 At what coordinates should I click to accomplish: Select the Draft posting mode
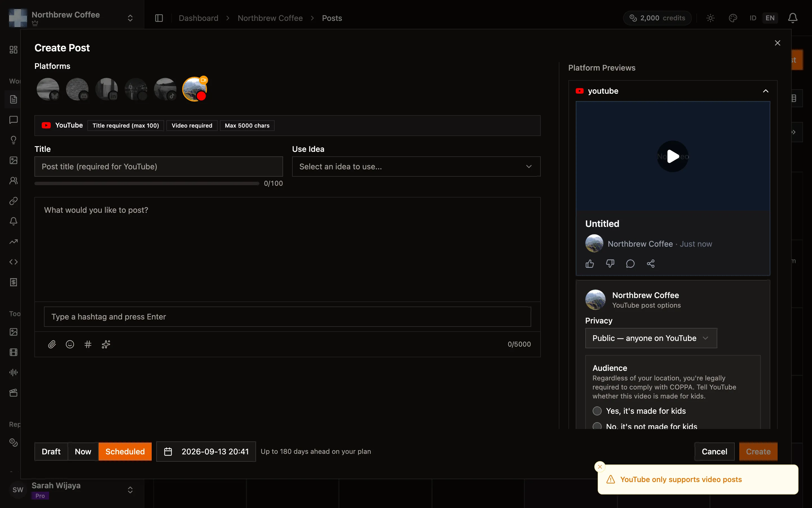point(51,452)
